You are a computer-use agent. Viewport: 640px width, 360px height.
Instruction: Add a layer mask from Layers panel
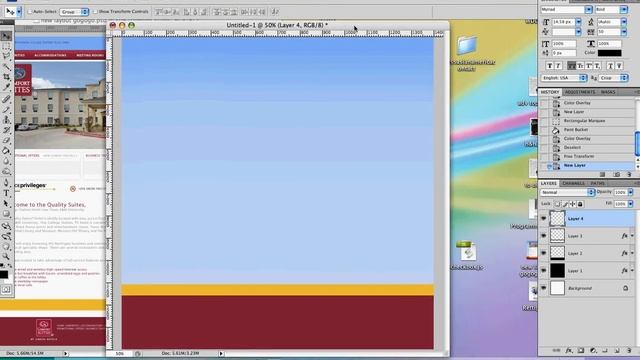581,350
